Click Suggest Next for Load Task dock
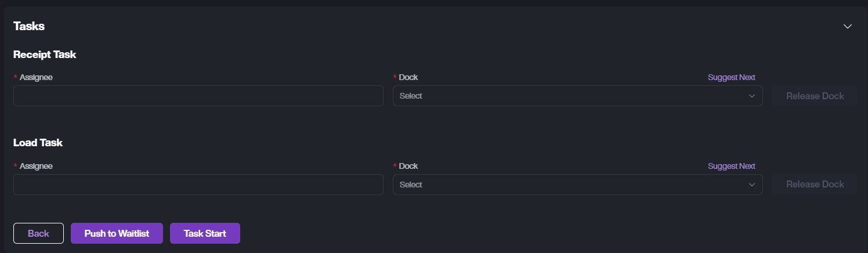868x253 pixels. [x=731, y=166]
